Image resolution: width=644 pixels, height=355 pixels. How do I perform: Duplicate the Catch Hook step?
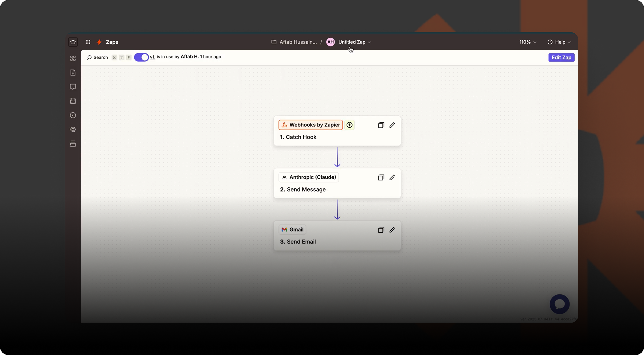pyautogui.click(x=381, y=125)
